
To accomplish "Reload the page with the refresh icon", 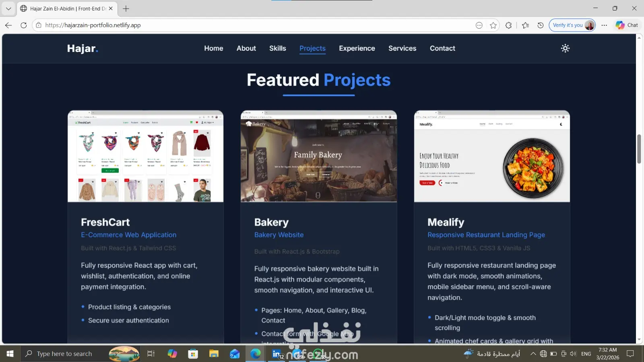I will pyautogui.click(x=24, y=25).
